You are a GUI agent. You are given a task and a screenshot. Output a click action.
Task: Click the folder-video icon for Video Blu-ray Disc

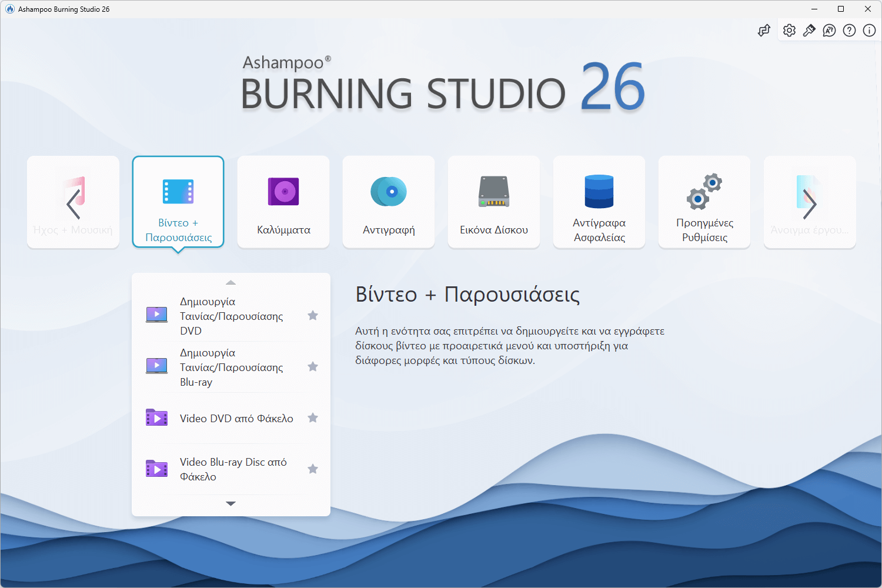coord(157,469)
